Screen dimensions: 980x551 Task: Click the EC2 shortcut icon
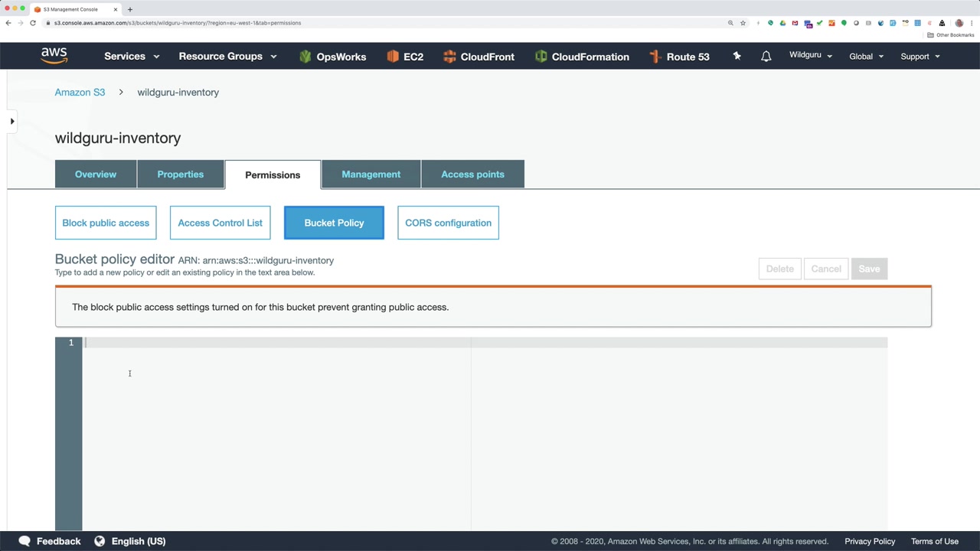tap(393, 57)
